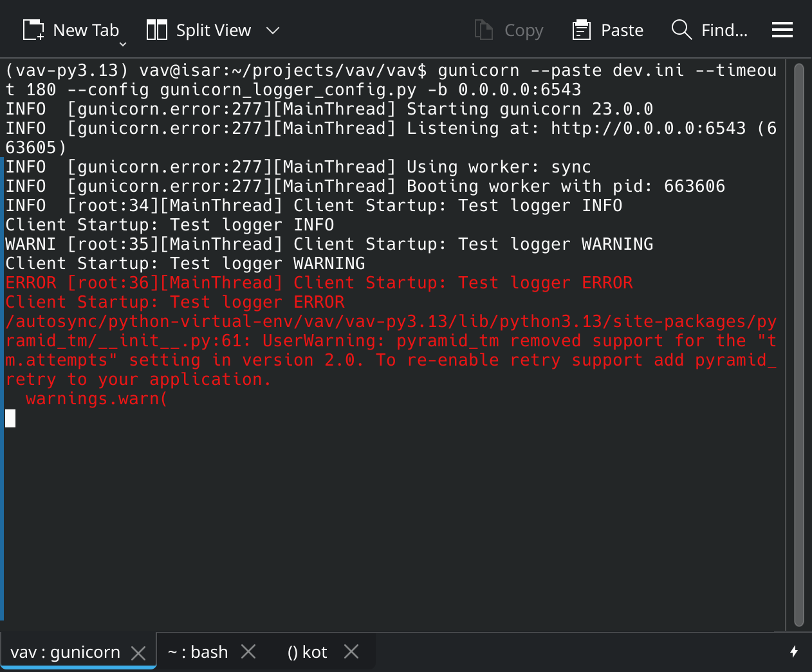Click the Split View panes icon

(x=156, y=30)
